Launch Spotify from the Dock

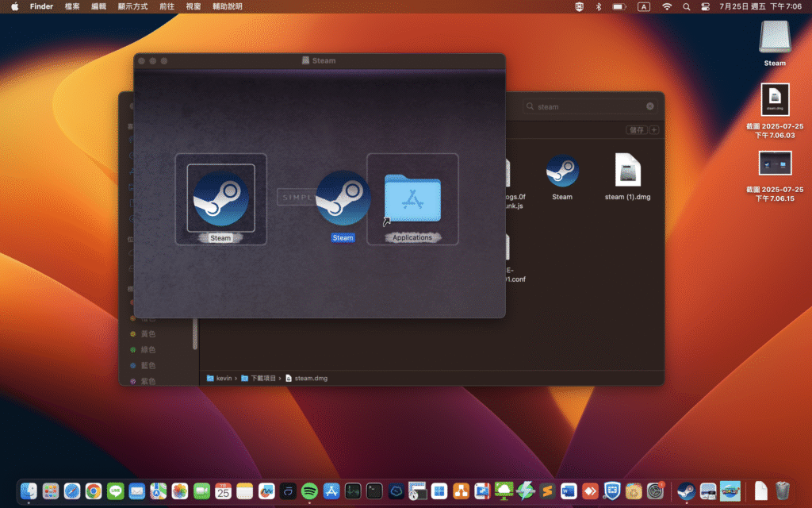(x=309, y=491)
